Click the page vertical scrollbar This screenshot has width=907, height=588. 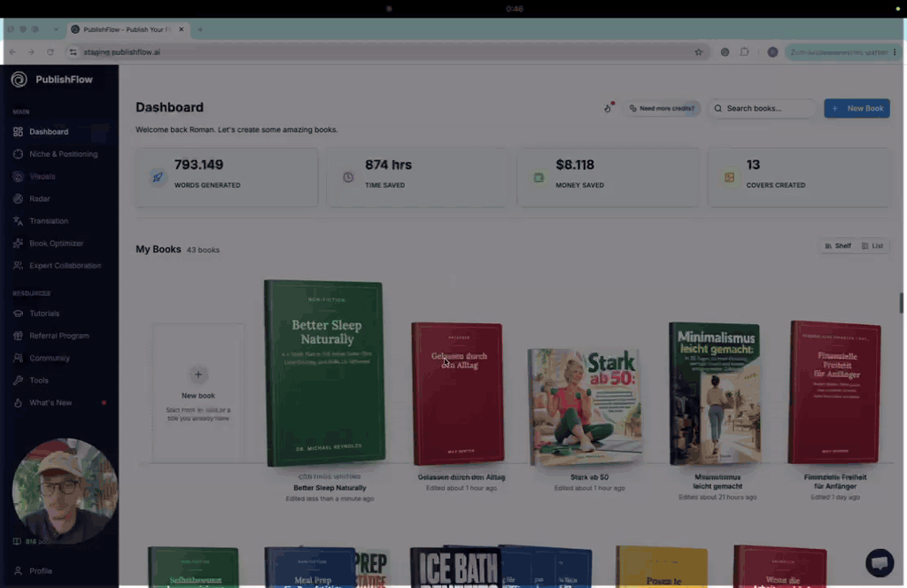(x=901, y=304)
